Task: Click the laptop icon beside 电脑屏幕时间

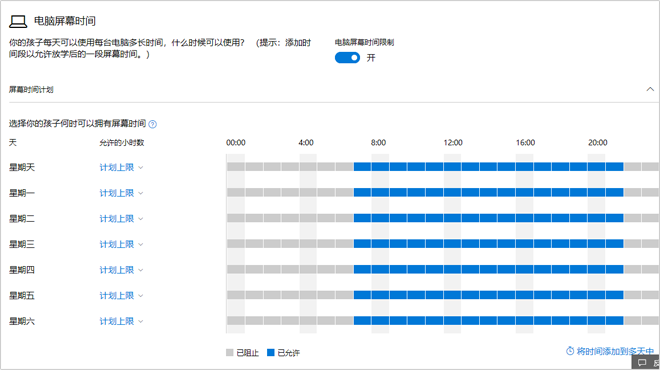Action: [x=18, y=21]
